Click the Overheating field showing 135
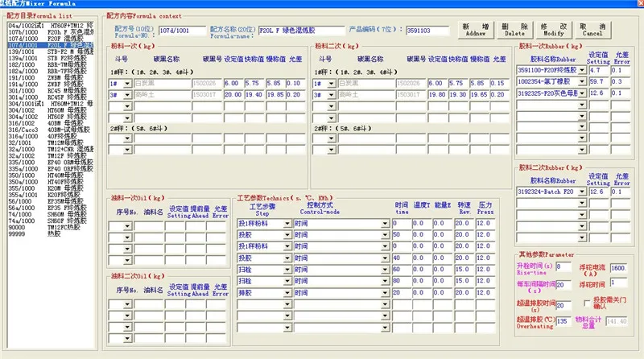The height and width of the screenshot is (359, 644). pyautogui.click(x=563, y=322)
